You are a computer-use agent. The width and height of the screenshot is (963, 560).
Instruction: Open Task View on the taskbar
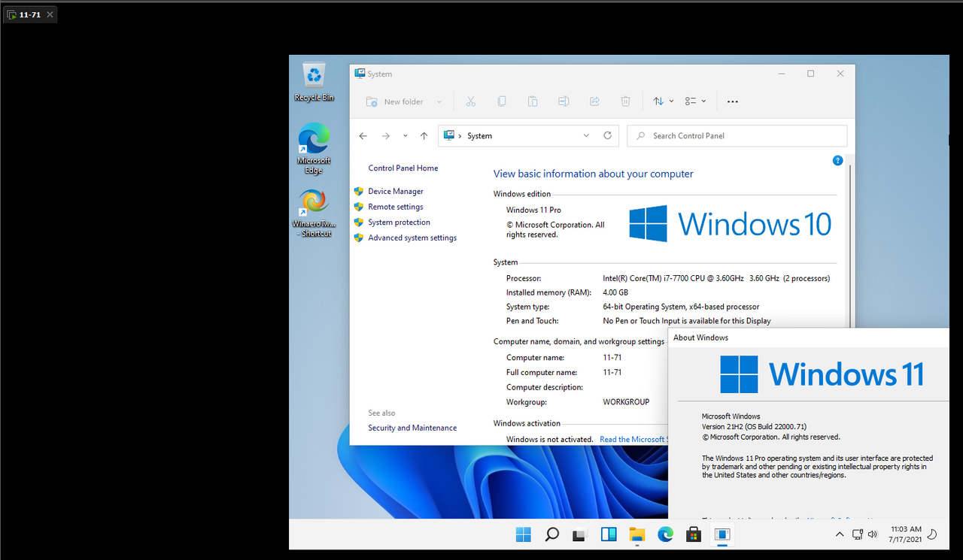[x=580, y=535]
